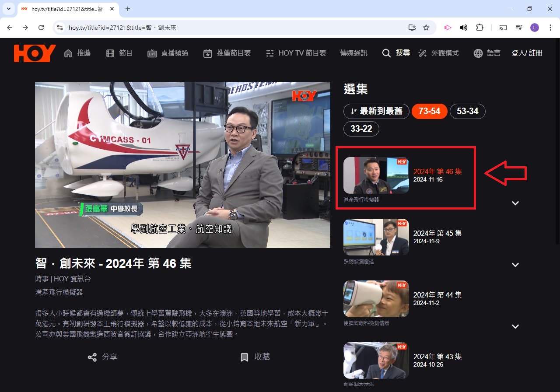Expand details for episode 45

515,265
